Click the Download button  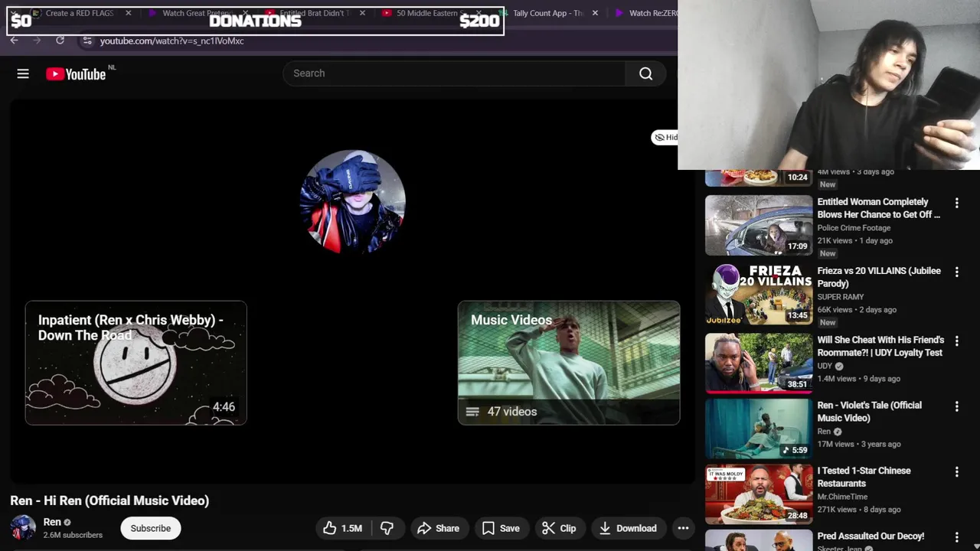coord(628,528)
